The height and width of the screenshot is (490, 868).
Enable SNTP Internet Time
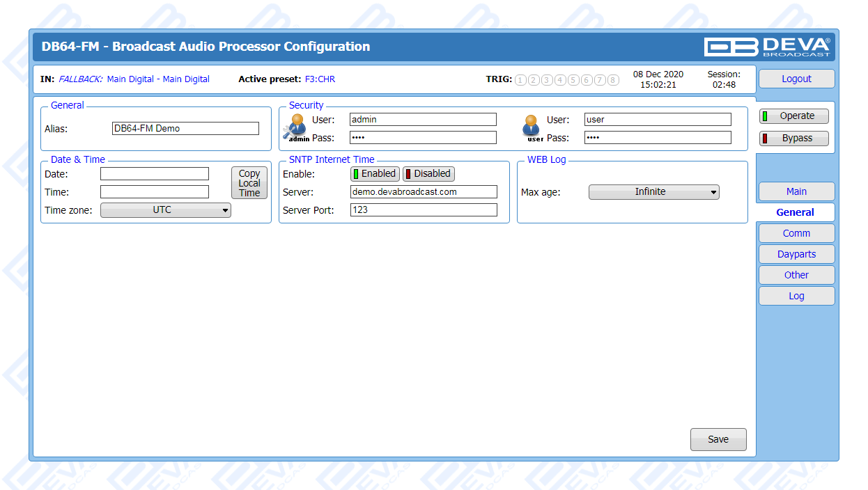(x=375, y=174)
